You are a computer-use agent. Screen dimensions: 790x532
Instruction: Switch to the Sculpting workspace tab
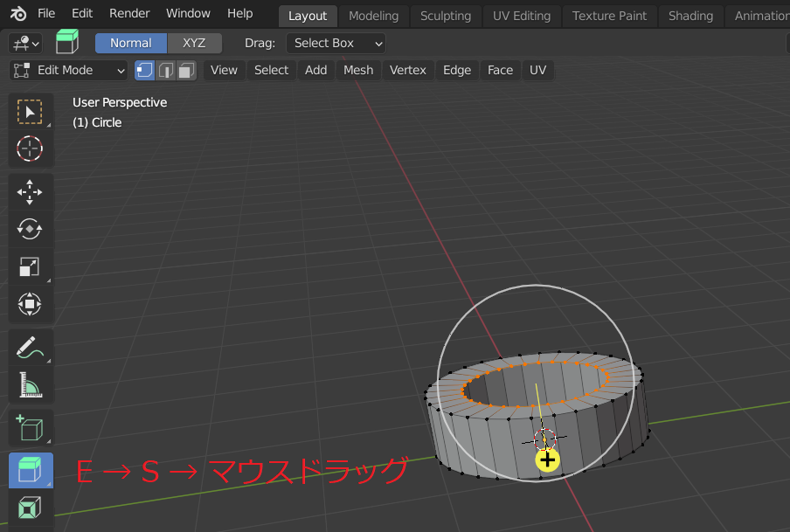446,16
